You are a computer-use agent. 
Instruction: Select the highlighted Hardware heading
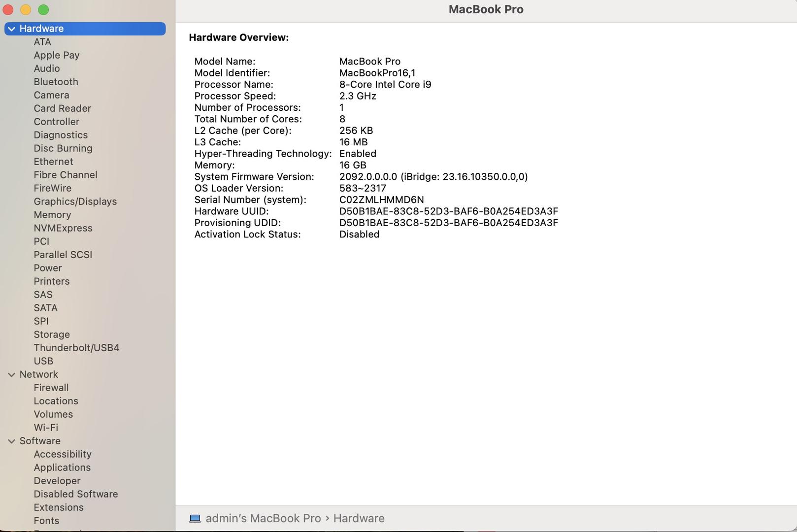point(85,29)
